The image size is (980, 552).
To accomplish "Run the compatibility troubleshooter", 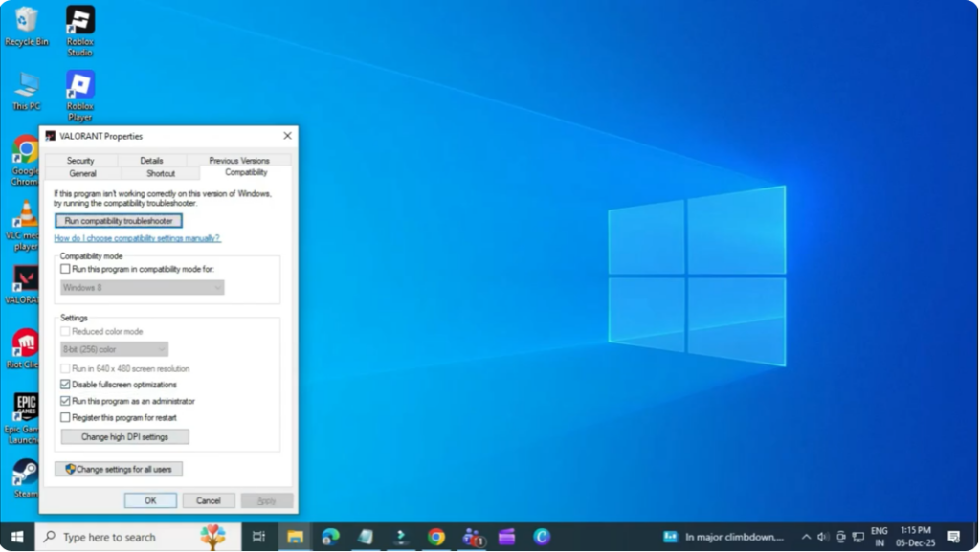I will coord(119,219).
